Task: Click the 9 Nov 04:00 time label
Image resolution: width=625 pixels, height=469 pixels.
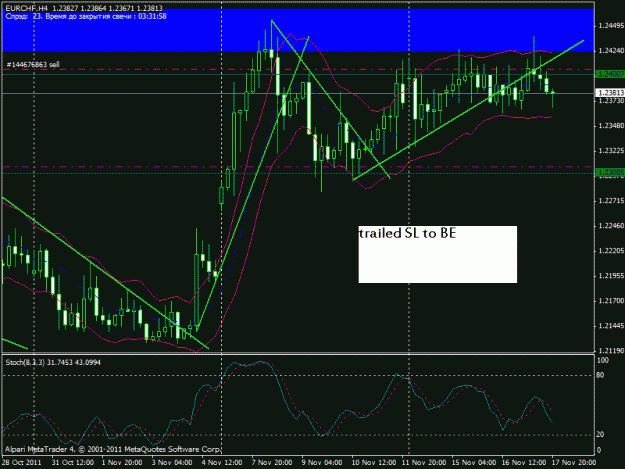Action: [322, 463]
